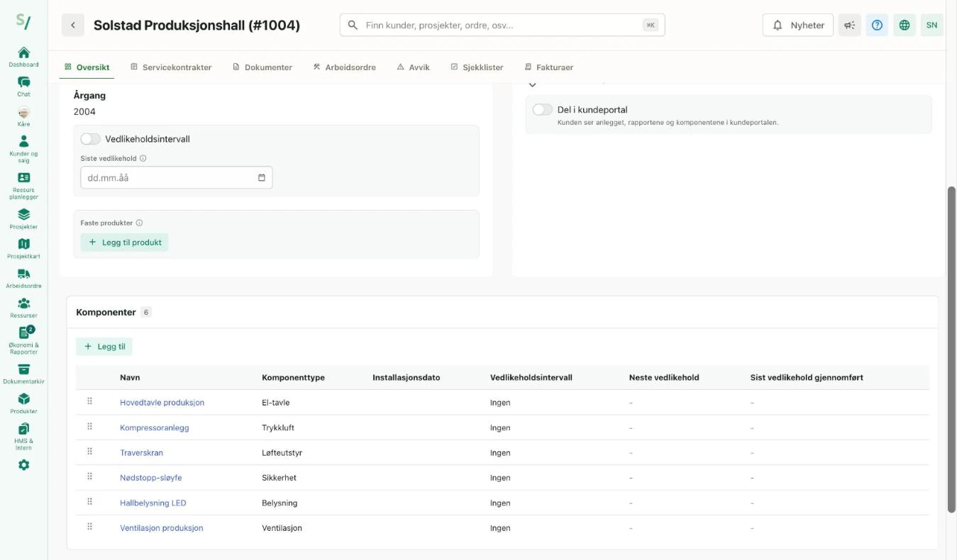Viewport: 957px width, 560px height.
Task: Click the Sist vedlikehold gjennomført header
Action: [x=807, y=378]
